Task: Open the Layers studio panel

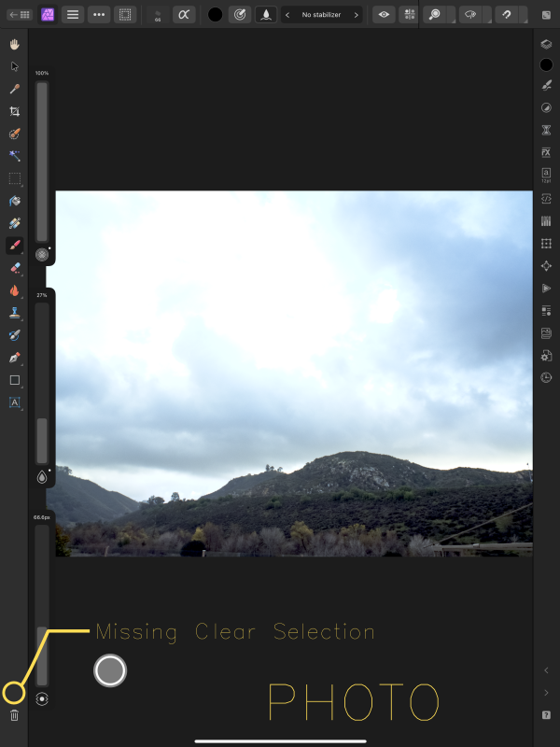Action: 546,44
